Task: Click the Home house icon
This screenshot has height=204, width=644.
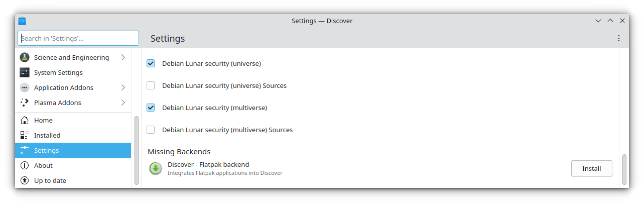Action: coord(25,120)
